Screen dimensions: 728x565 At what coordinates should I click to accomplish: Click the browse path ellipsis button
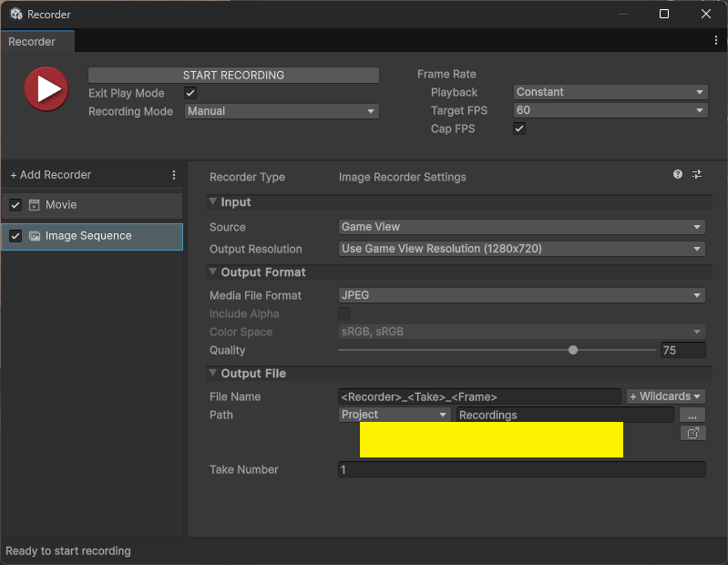[x=692, y=415]
